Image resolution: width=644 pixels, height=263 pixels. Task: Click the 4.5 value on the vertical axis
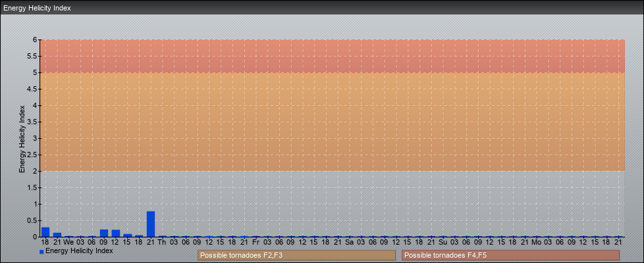32,89
